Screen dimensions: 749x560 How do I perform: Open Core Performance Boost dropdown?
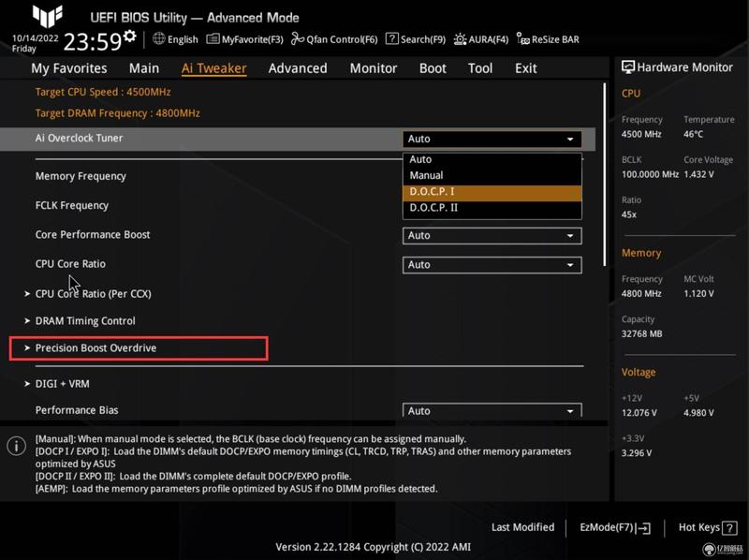tap(492, 236)
